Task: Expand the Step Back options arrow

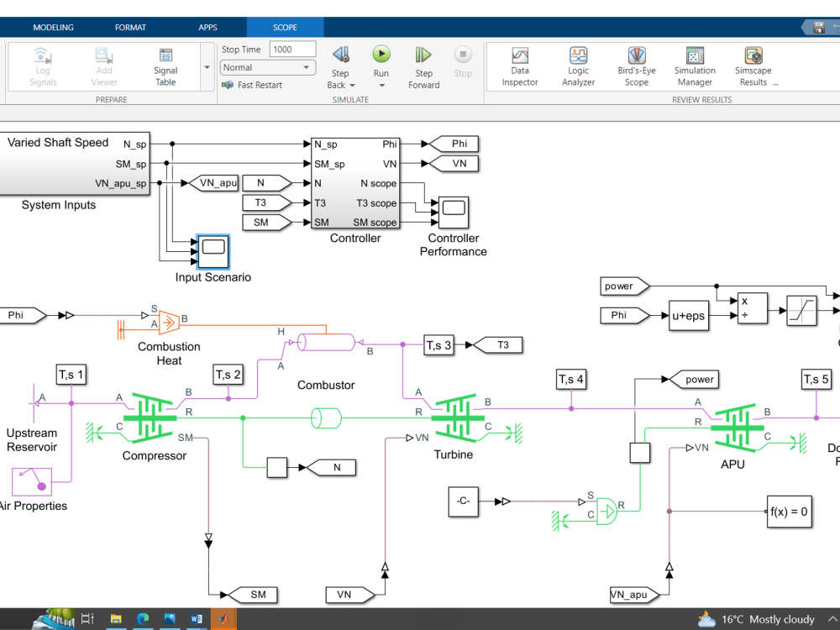Action: pos(351,84)
